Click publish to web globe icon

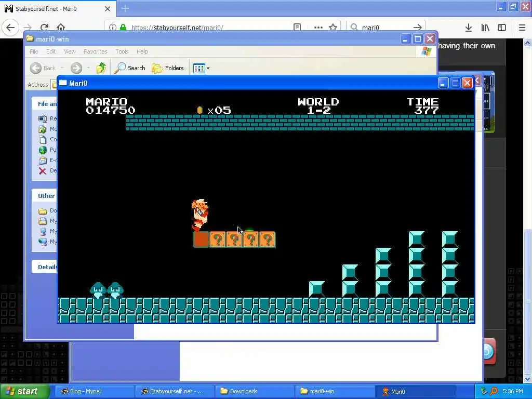43,150
